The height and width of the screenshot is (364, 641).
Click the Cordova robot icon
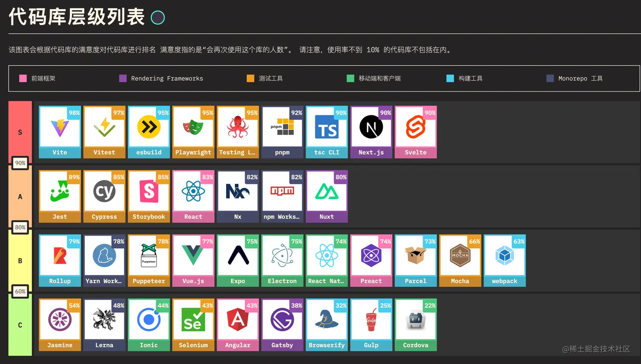[415, 319]
